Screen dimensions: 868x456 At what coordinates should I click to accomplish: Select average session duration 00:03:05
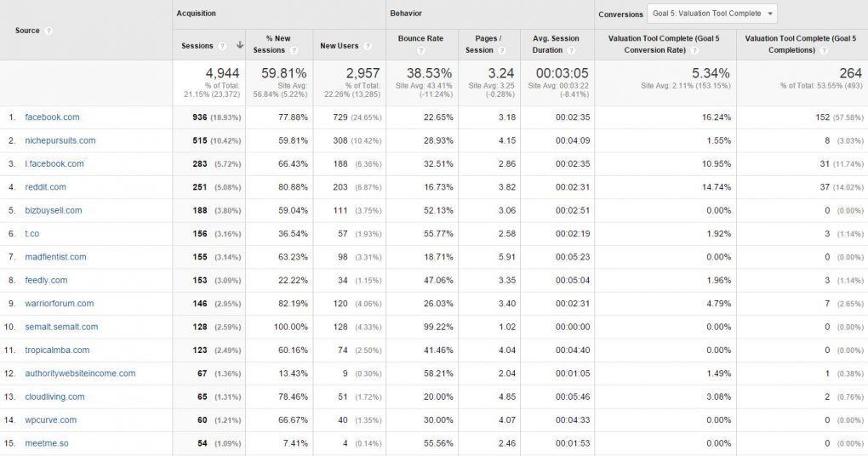(x=562, y=73)
